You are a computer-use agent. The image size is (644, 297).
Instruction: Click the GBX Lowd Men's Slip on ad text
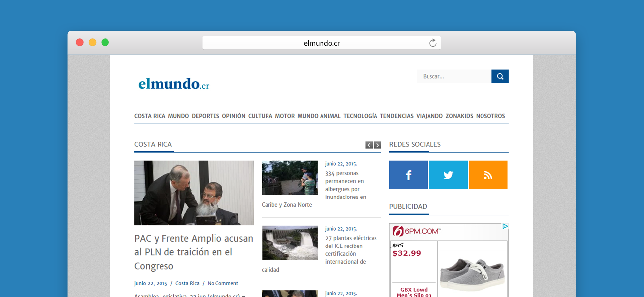(414, 293)
